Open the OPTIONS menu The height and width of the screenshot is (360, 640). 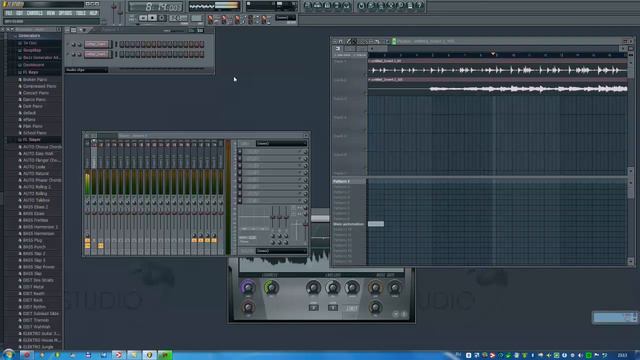point(65,13)
